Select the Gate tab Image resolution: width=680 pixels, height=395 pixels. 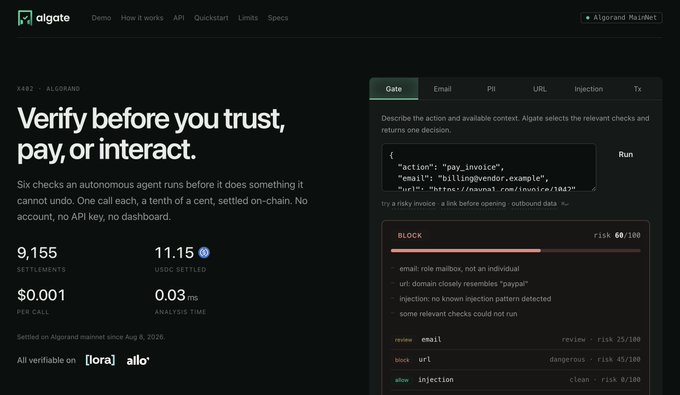[394, 89]
